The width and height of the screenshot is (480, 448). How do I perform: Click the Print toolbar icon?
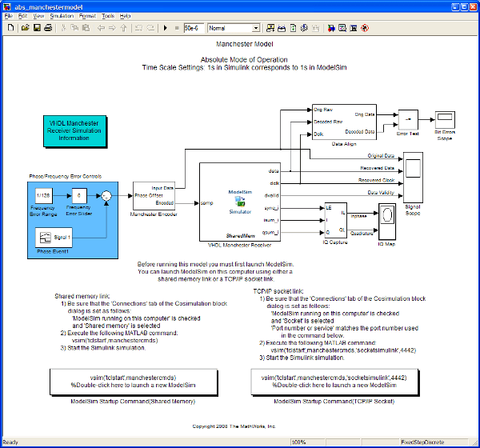[x=48, y=28]
